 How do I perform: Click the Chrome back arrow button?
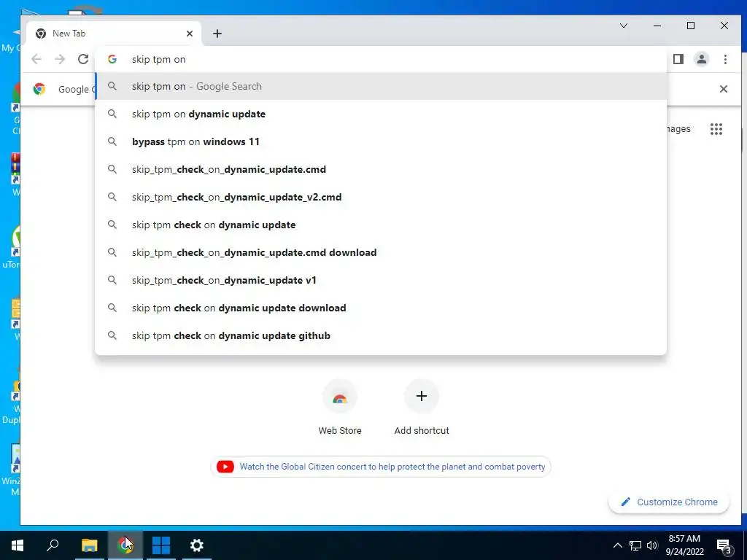(36, 59)
